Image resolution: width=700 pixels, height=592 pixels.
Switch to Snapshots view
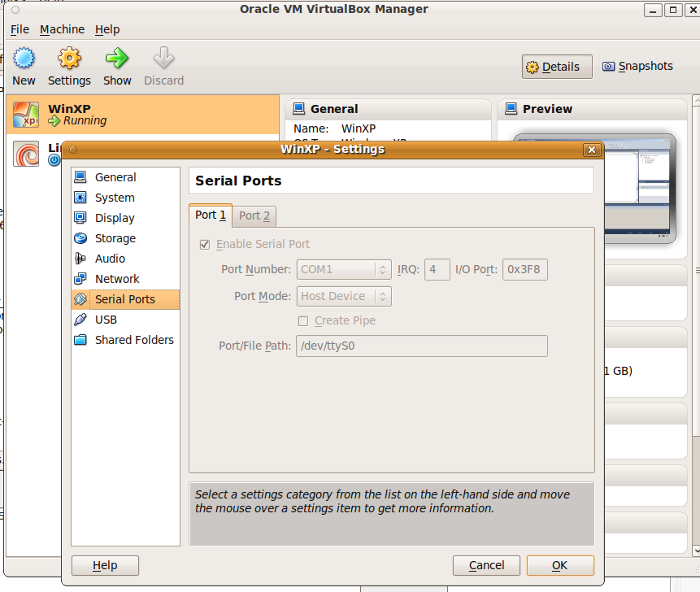point(637,67)
